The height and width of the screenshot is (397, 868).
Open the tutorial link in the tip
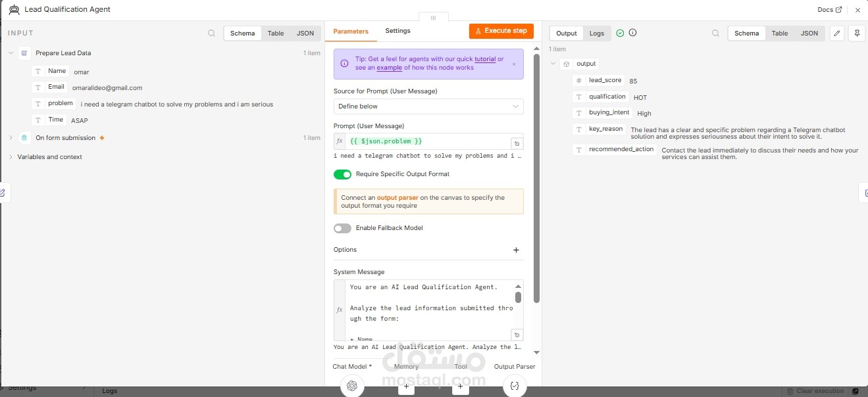pyautogui.click(x=485, y=59)
